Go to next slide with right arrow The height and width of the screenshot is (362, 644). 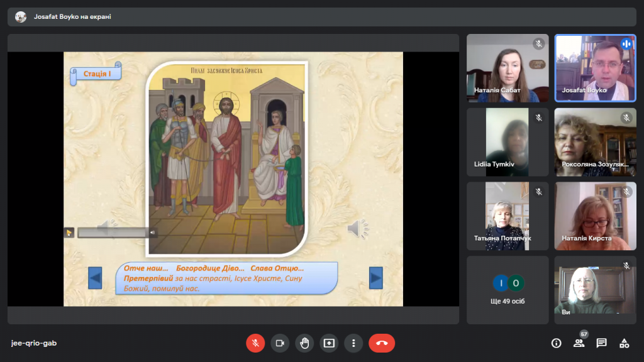(x=375, y=278)
